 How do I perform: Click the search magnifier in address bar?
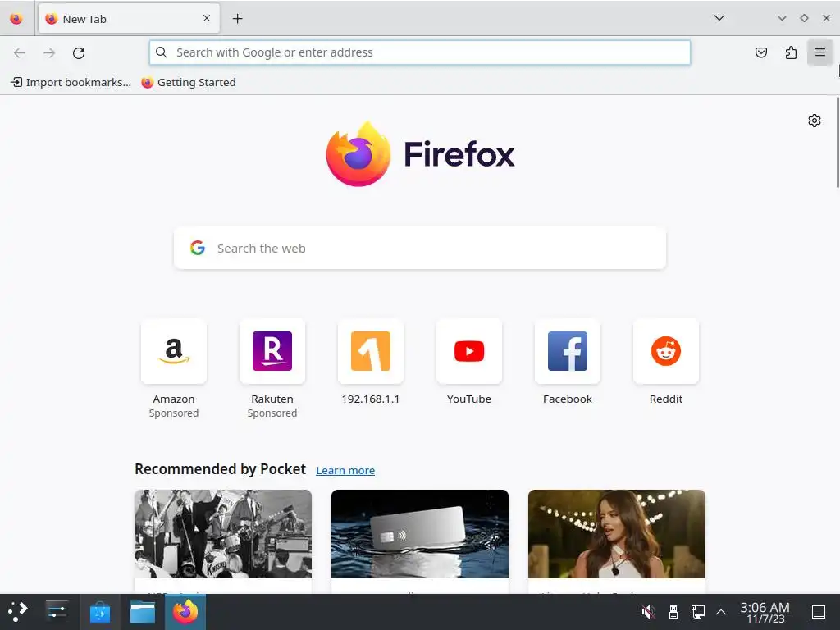(162, 52)
